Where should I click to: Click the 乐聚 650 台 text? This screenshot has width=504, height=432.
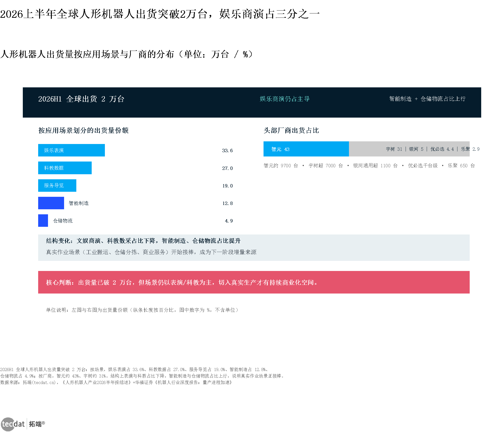462,166
